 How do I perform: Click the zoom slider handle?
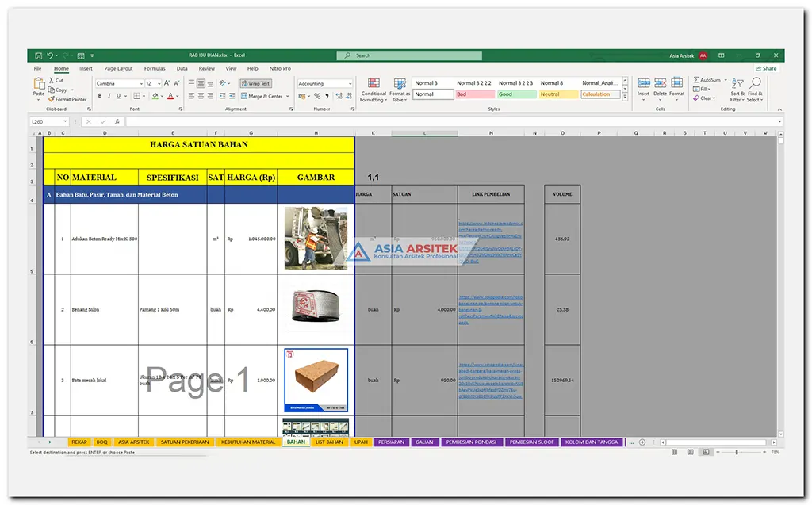(737, 452)
